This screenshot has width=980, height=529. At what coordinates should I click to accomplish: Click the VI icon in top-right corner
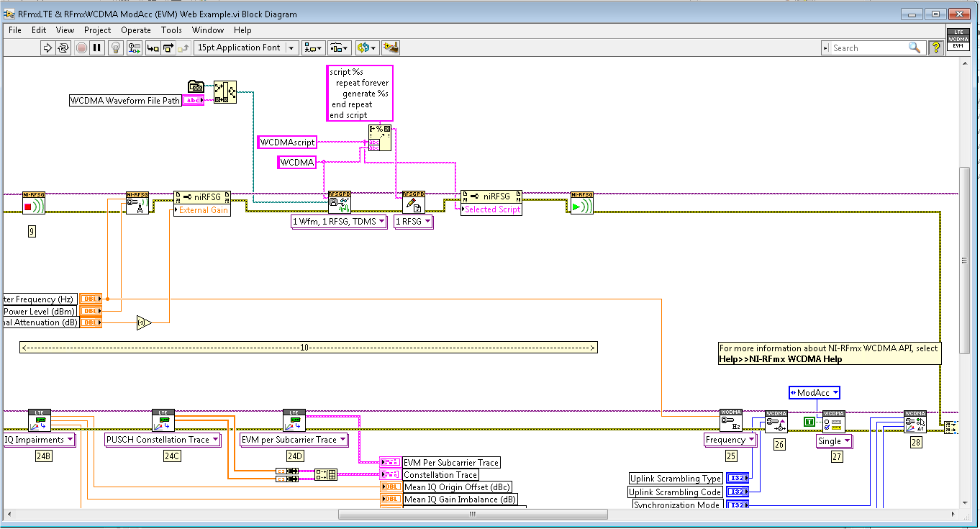[957, 40]
